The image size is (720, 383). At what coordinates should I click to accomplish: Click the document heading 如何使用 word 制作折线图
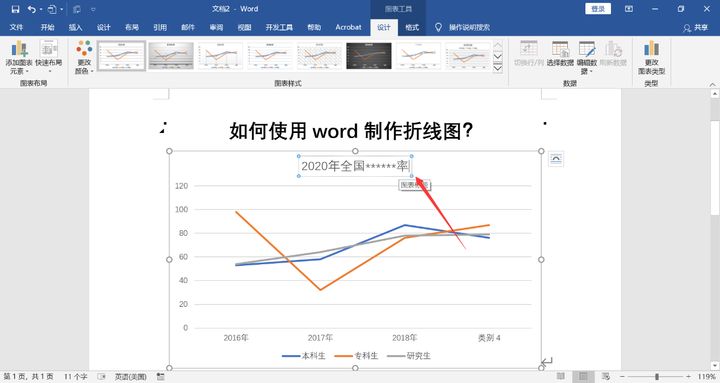pyautogui.click(x=351, y=130)
